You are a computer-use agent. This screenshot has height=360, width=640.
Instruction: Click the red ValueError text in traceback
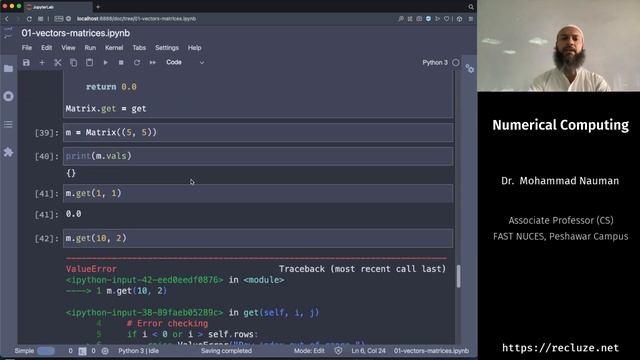click(x=91, y=269)
